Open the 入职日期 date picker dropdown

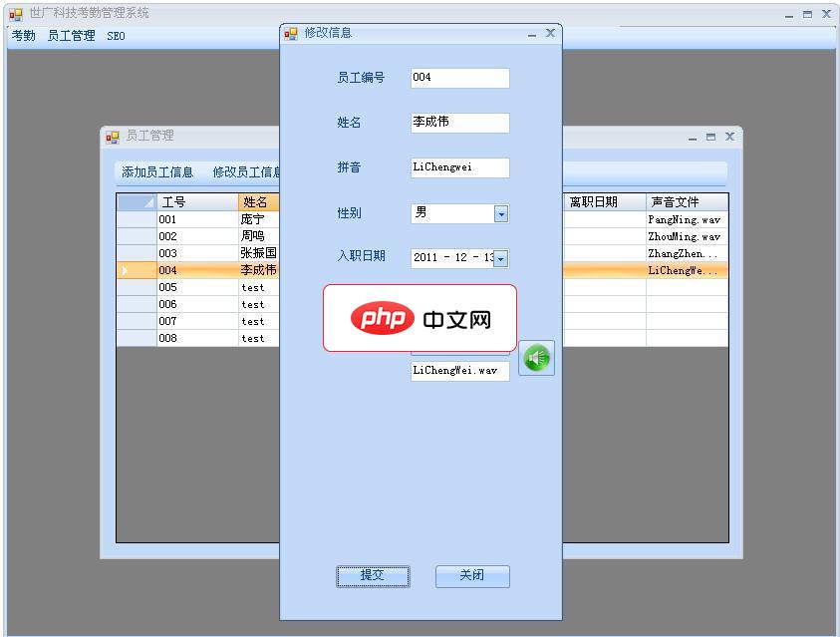(x=501, y=259)
